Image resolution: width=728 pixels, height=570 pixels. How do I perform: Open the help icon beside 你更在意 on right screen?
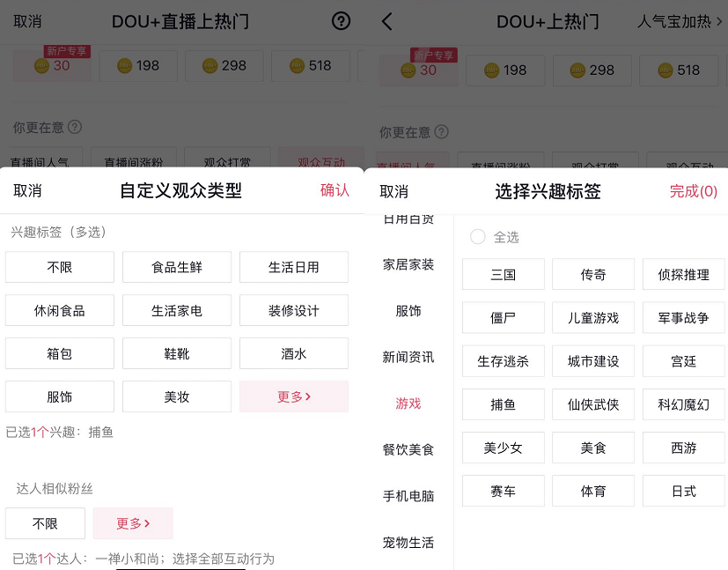(x=442, y=132)
